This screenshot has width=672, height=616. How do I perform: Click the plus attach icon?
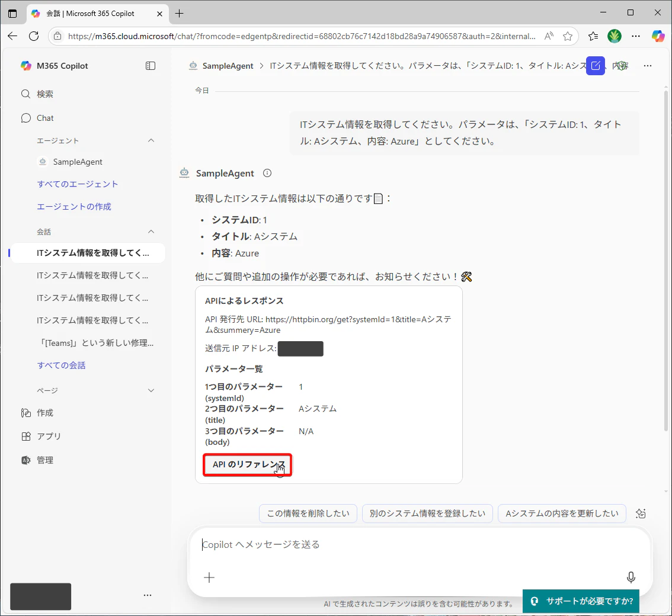[209, 577]
